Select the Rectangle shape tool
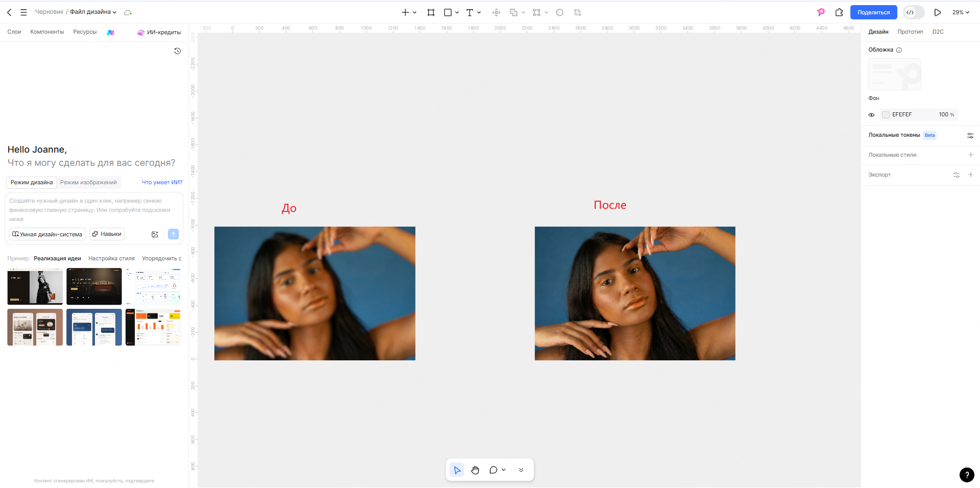Viewport: 980px width, 488px height. tap(448, 12)
